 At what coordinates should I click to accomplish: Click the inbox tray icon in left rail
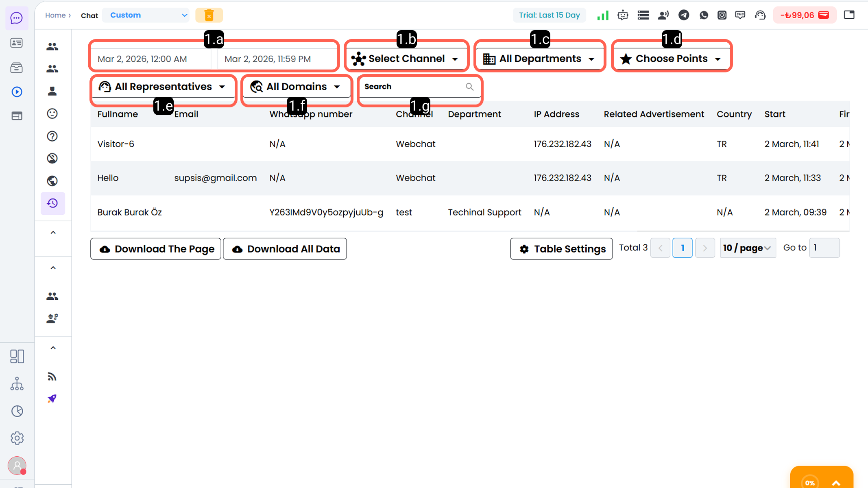[17, 68]
